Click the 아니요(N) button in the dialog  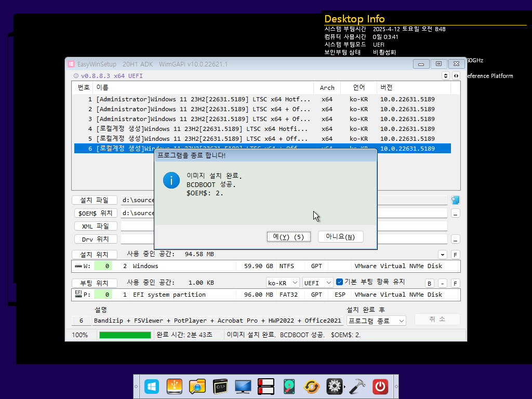341,236
